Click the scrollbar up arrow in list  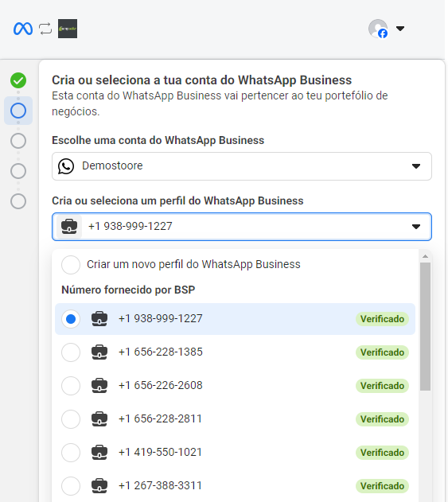(x=425, y=256)
